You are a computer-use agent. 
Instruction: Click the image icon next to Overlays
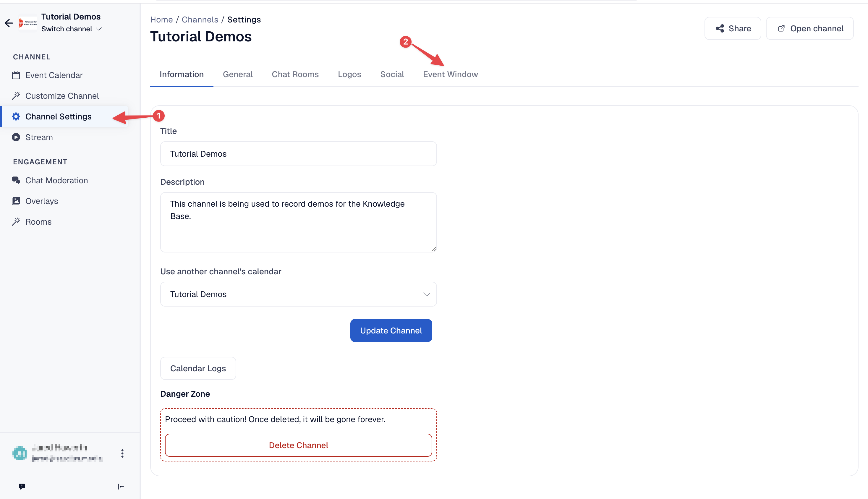click(16, 201)
